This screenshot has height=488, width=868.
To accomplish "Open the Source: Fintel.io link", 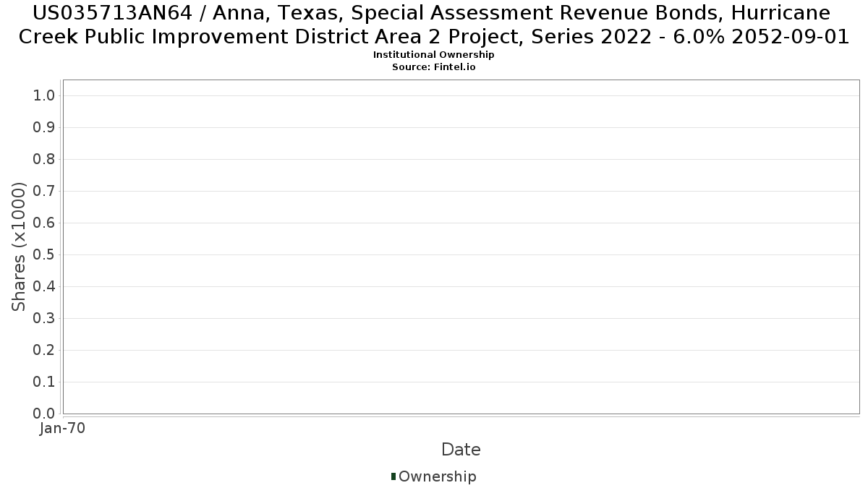I will 433,67.
